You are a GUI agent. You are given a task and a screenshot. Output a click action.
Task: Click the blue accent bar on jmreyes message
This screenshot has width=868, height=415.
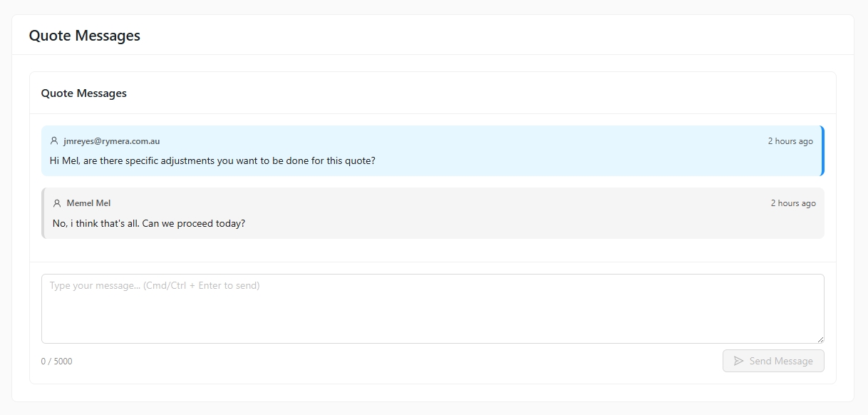click(822, 150)
